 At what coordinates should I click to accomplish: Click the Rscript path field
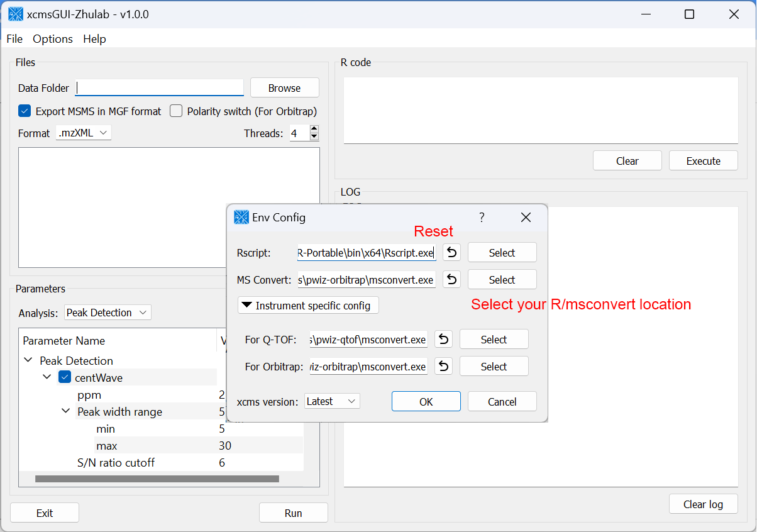pos(367,253)
